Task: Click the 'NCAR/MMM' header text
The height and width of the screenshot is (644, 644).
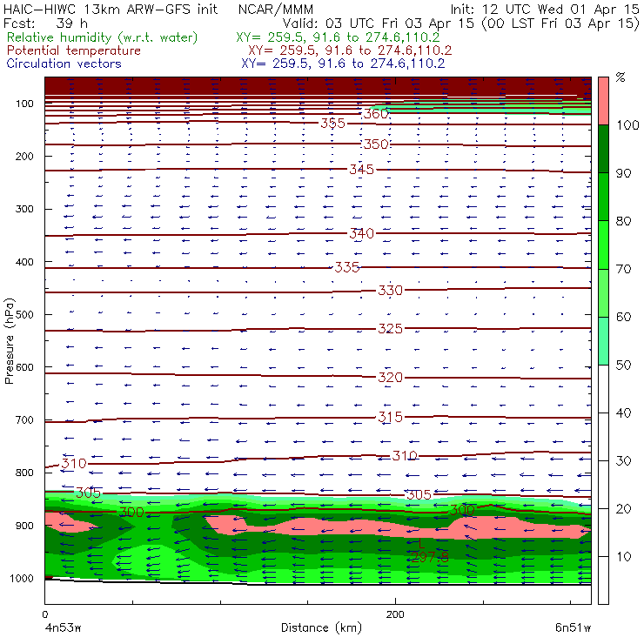Action: 276,10
